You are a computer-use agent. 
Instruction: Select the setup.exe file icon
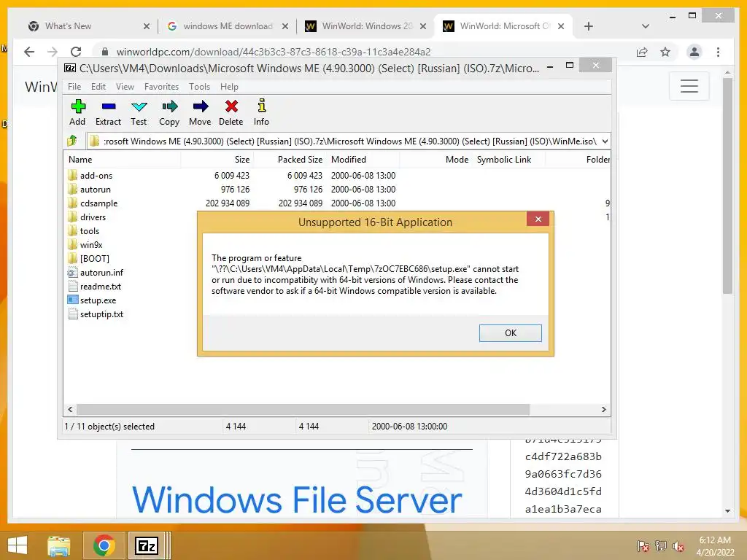click(x=72, y=300)
